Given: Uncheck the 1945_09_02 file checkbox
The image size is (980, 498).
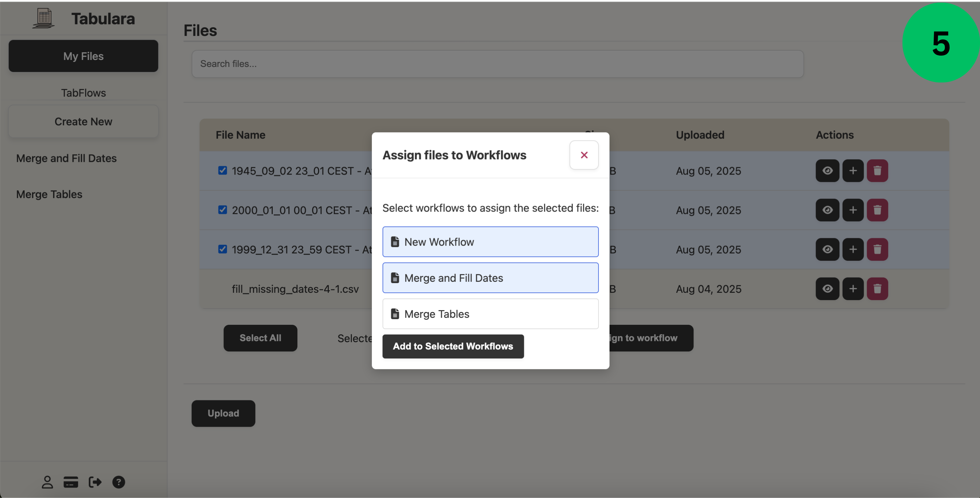Looking at the screenshot, I should click(223, 170).
